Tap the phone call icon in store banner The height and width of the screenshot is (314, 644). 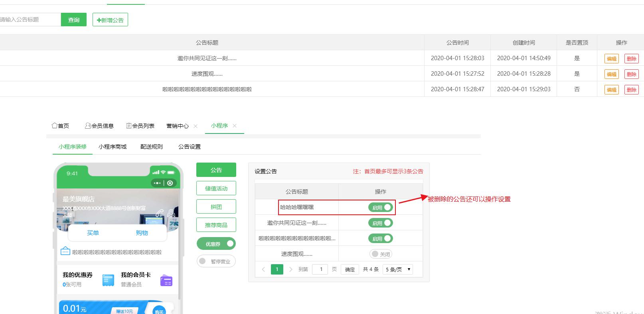click(x=160, y=213)
